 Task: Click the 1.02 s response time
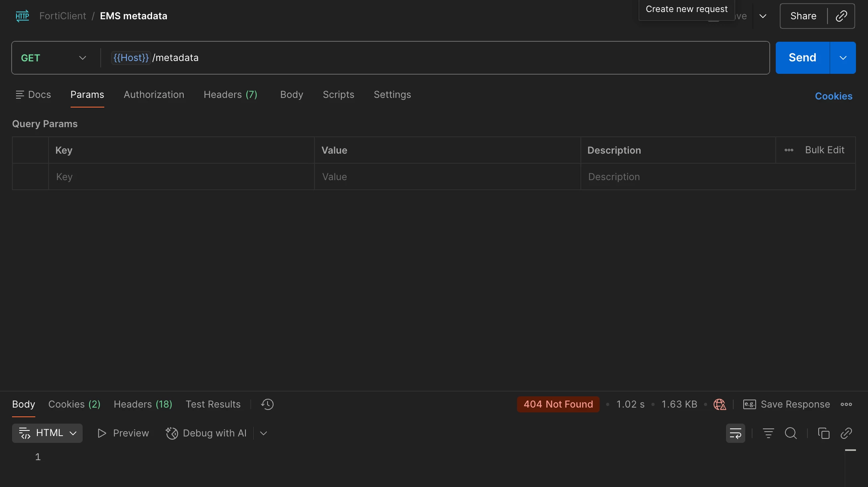[631, 404]
